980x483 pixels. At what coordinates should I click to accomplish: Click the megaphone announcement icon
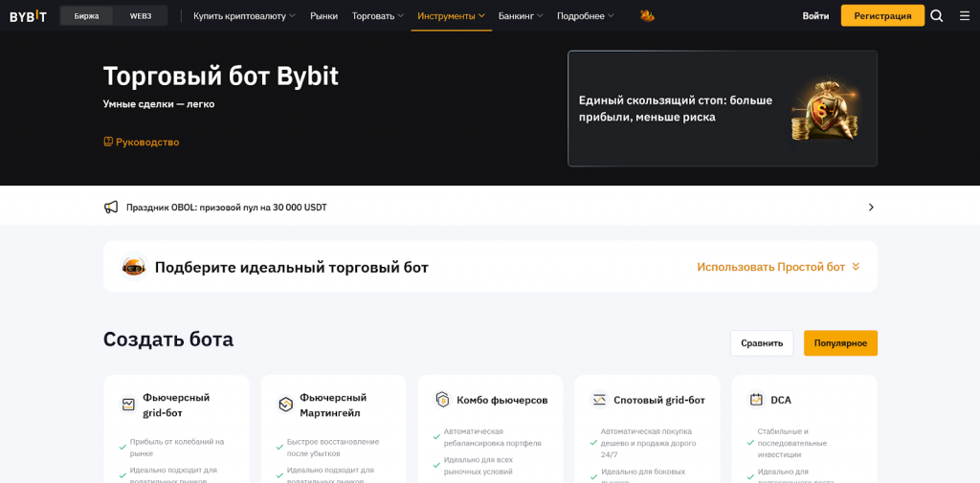111,207
